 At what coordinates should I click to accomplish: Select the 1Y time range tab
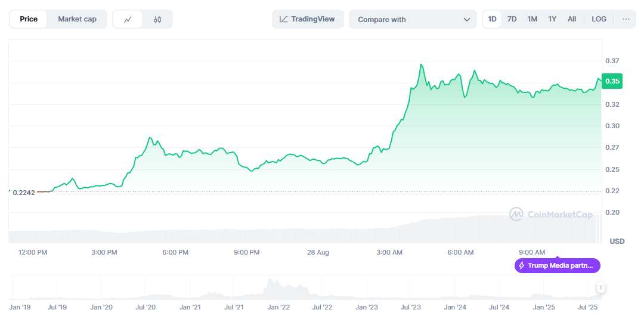(x=552, y=19)
